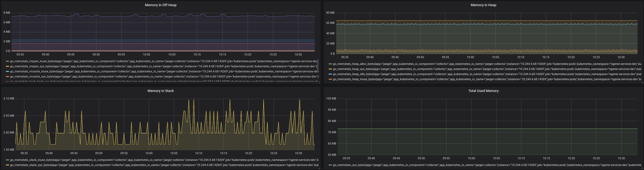Click the cyan color swatch for heap_idle_bytes
Screen dimensions: 644x170
click(330, 74)
